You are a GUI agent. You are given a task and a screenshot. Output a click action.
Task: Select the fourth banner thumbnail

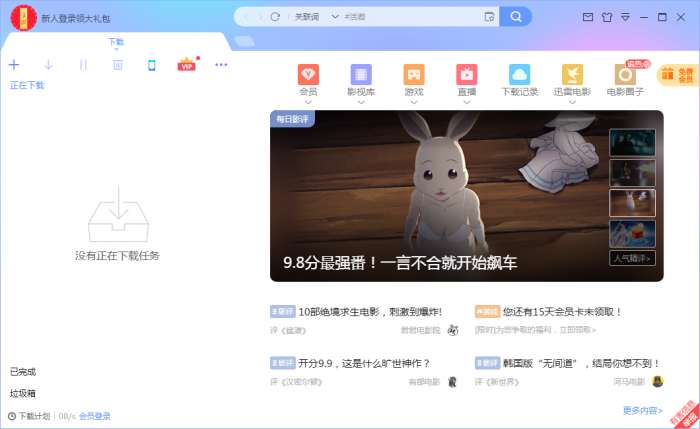click(632, 233)
